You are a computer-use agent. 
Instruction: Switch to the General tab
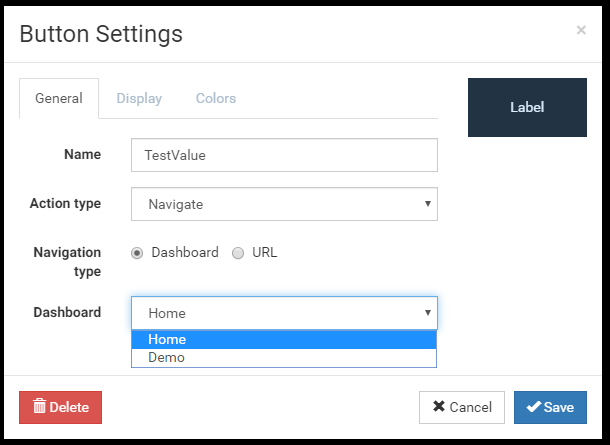[x=59, y=99]
